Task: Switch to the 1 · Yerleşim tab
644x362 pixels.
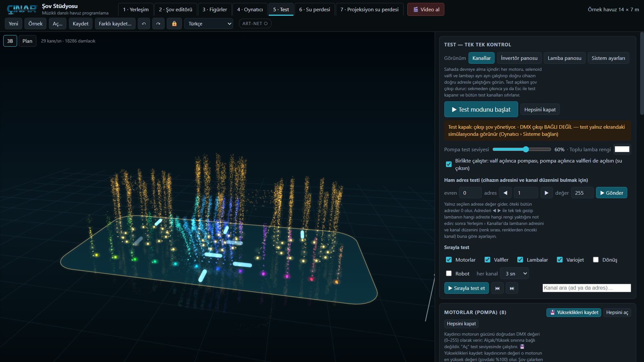Action: point(136,9)
